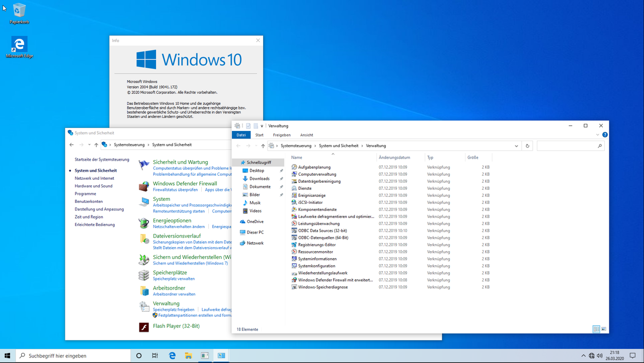This screenshot has height=363, width=644.
Task: Open Cortana circle on the taskbar
Action: (x=139, y=355)
